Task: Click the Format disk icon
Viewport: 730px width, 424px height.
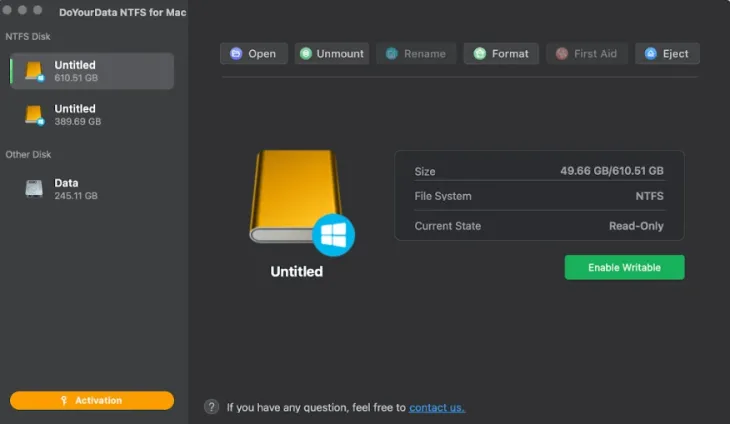Action: (480, 54)
